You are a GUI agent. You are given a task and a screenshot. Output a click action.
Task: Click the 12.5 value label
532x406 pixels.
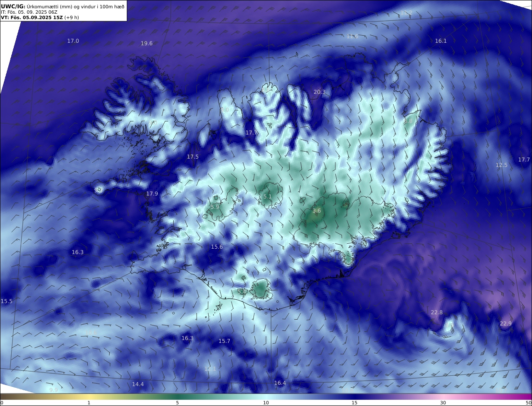pos(502,165)
